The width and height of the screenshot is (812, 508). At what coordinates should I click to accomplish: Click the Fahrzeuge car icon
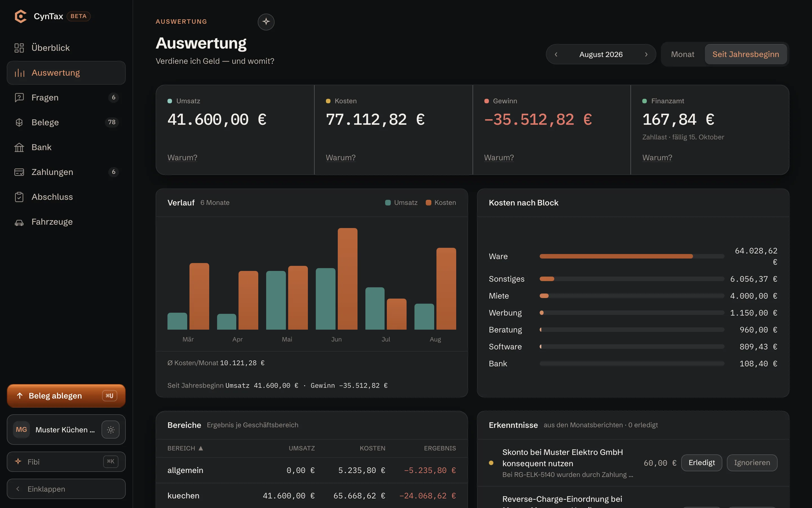pos(19,222)
